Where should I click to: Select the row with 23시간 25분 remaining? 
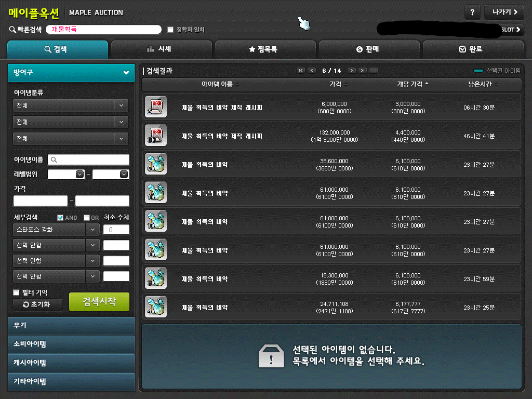coord(331,307)
